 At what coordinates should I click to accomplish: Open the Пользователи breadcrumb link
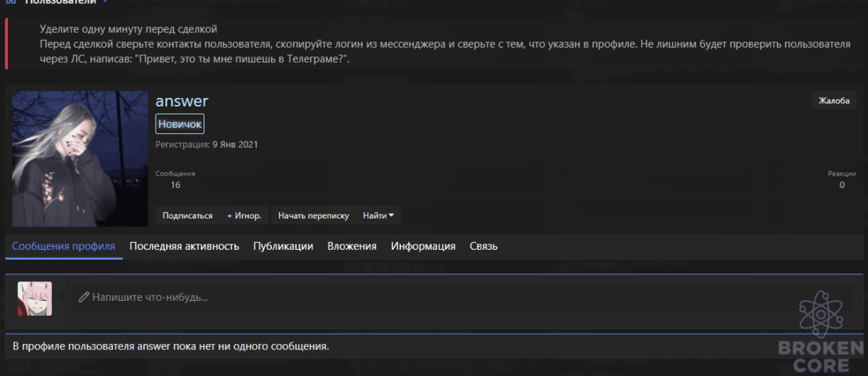click(x=60, y=2)
